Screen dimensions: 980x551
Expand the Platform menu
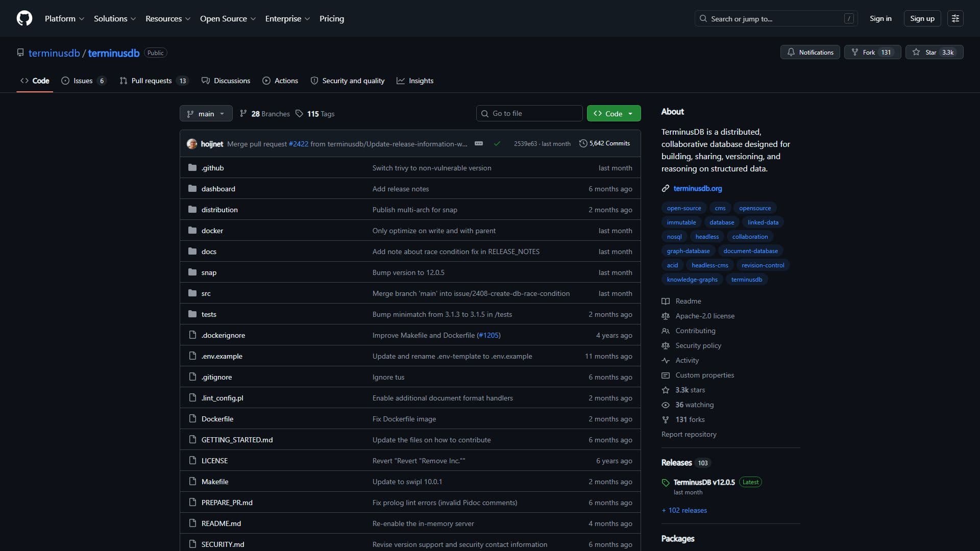click(64, 18)
